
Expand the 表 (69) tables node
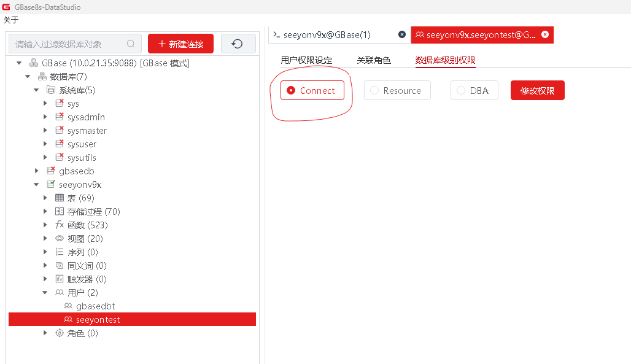[45, 198]
